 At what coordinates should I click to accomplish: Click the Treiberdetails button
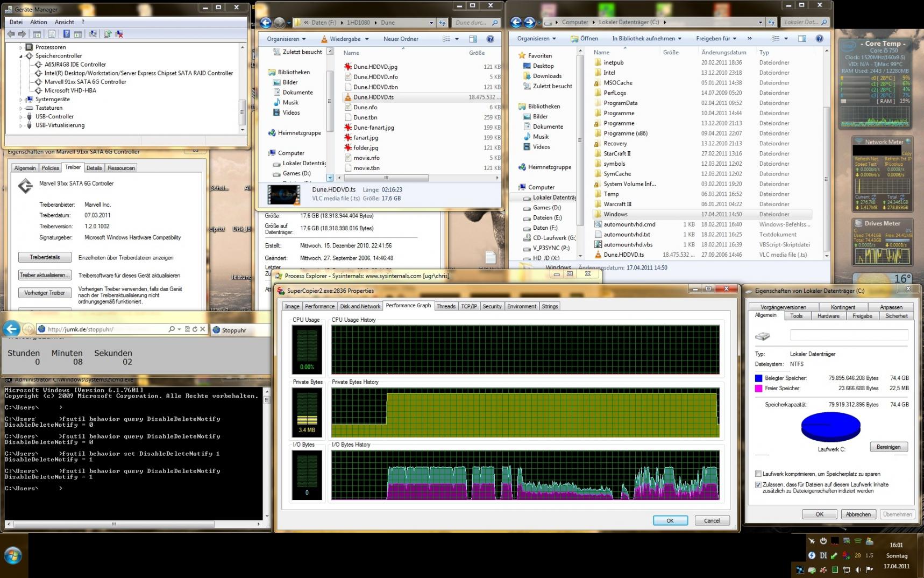[45, 257]
